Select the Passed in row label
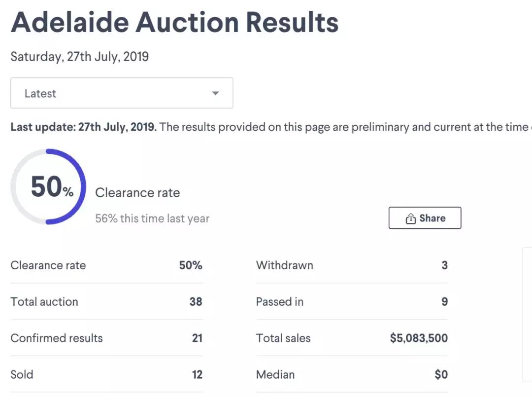The image size is (532, 396). [x=279, y=302]
